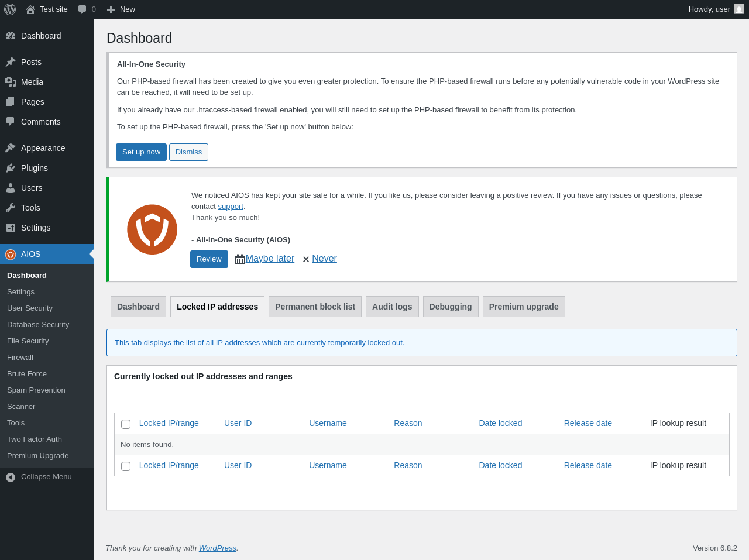Image resolution: width=749 pixels, height=560 pixels.
Task: Open AIOS Tools submenu item
Action: pyautogui.click(x=47, y=423)
